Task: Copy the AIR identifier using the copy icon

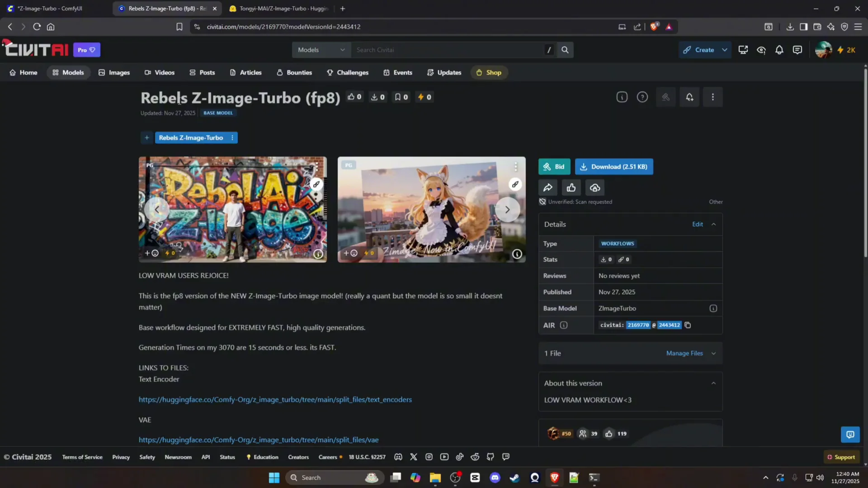Action: pos(688,325)
